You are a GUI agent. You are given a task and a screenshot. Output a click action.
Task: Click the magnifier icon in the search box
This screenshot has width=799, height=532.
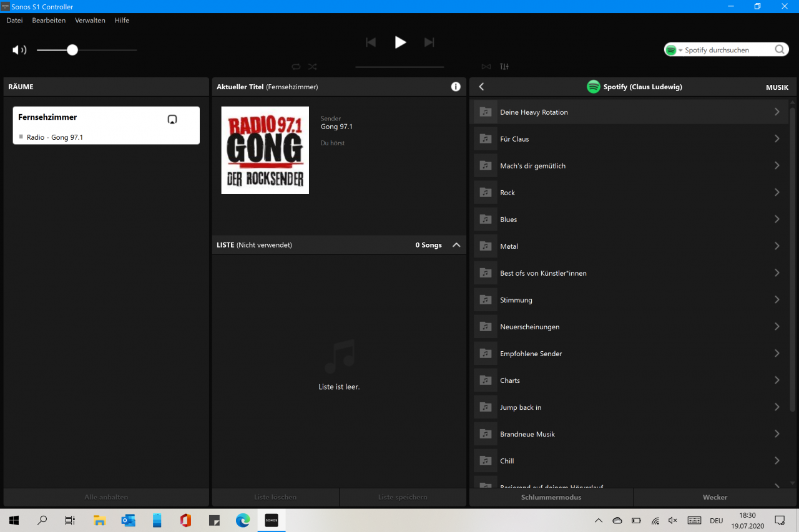point(780,50)
